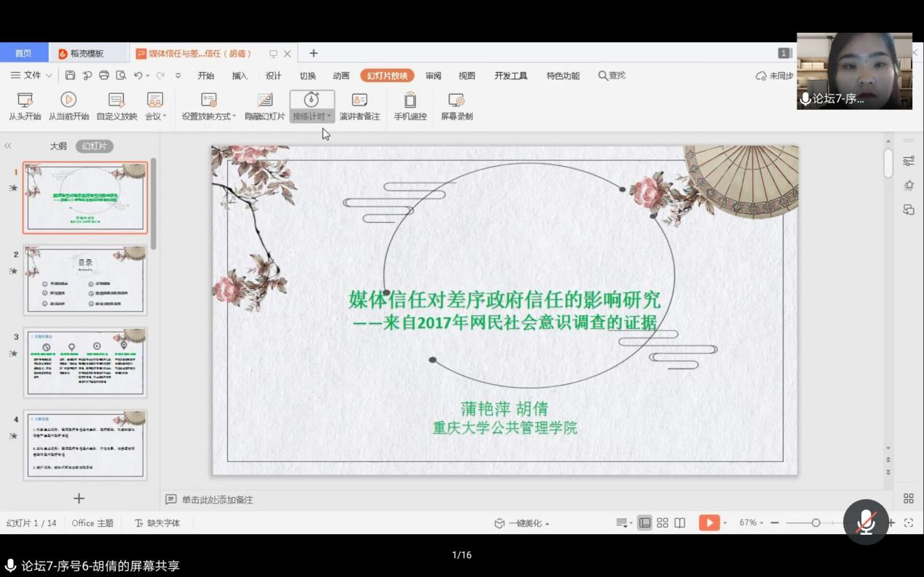Start slideshow with 从当前开始
Image resolution: width=924 pixels, height=577 pixels.
coord(68,100)
